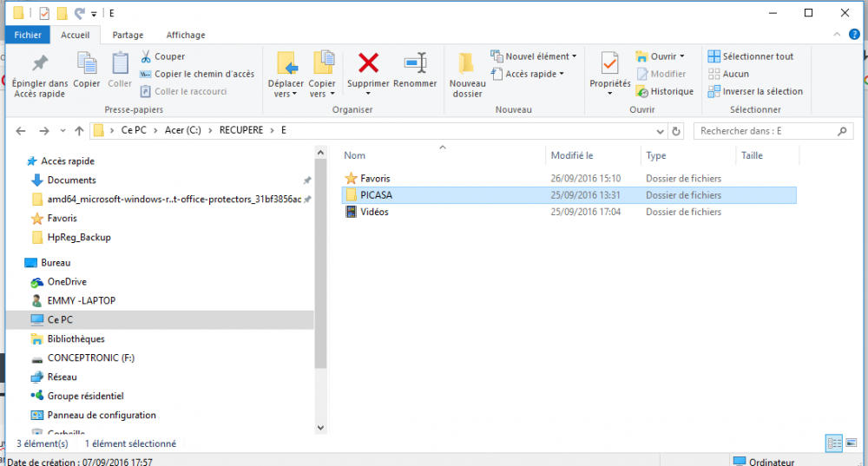Go back with the left arrow
Image resolution: width=868 pixels, height=466 pixels.
21,131
